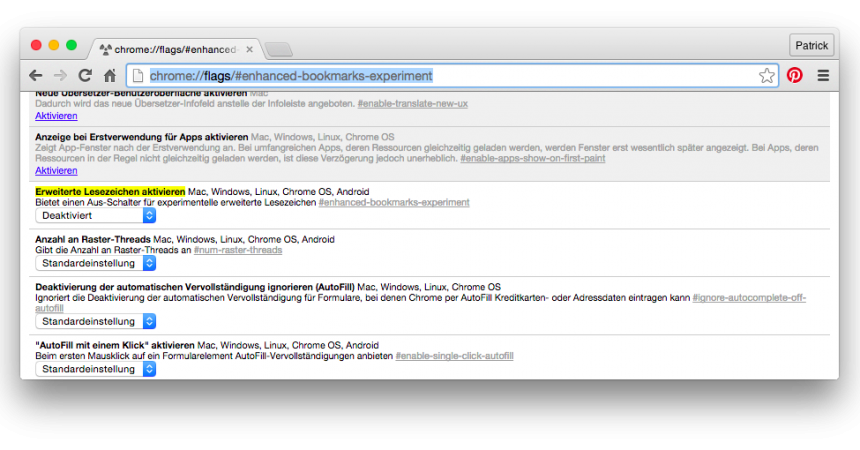The height and width of the screenshot is (450, 860).
Task: Open the single-click AutoFill dropdown
Action: pyautogui.click(x=95, y=369)
